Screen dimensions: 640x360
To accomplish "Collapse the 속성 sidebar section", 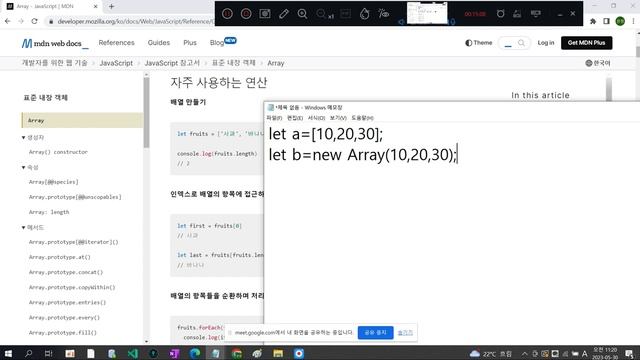I will pos(30,167).
